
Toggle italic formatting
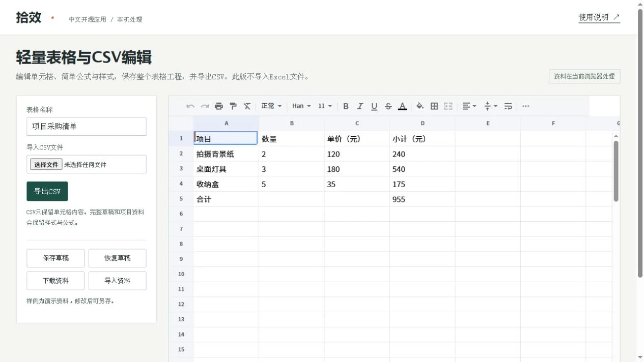click(x=360, y=106)
